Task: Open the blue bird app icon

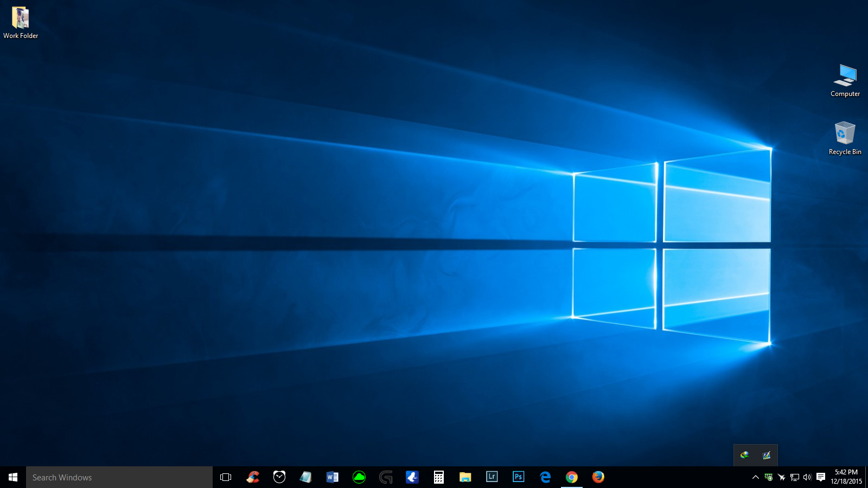Action: click(412, 477)
